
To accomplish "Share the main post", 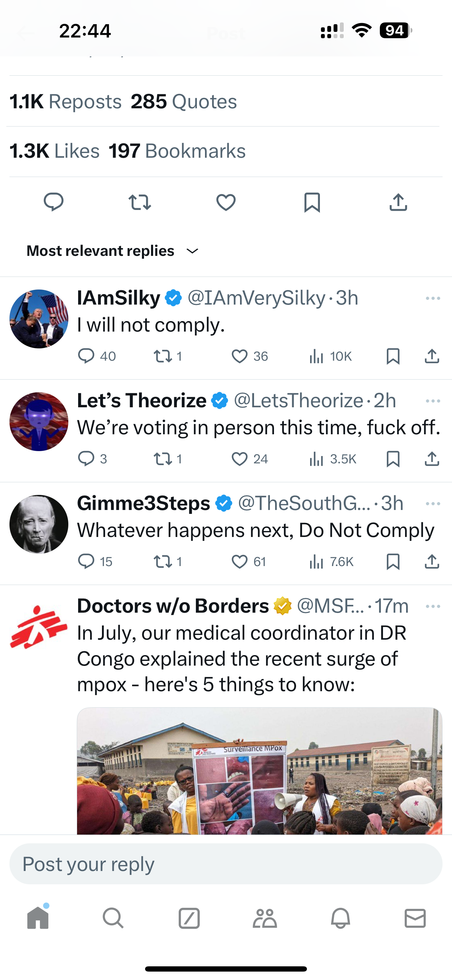I will [398, 202].
